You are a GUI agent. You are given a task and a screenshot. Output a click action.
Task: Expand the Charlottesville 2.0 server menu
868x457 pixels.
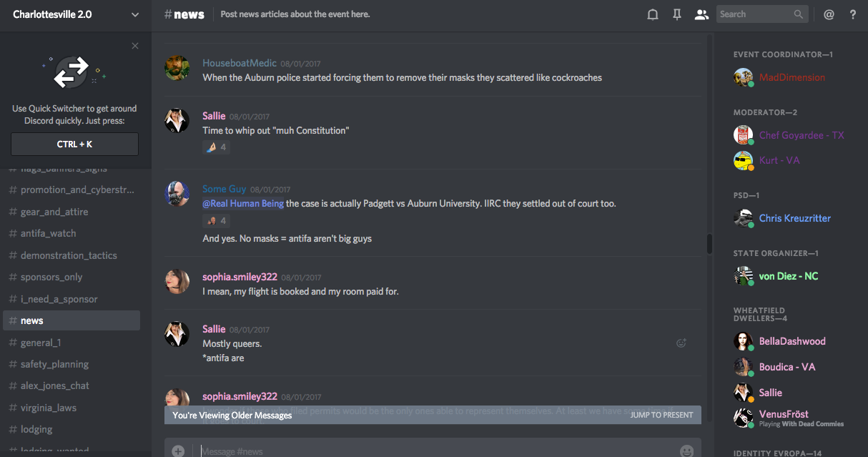coord(136,14)
